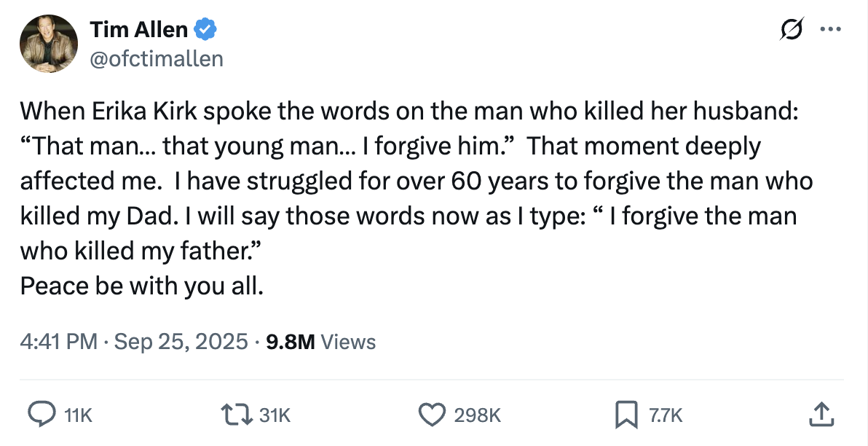The width and height of the screenshot is (868, 446).
Task: Click the Sep 25, 2025 date
Action: pyautogui.click(x=181, y=341)
